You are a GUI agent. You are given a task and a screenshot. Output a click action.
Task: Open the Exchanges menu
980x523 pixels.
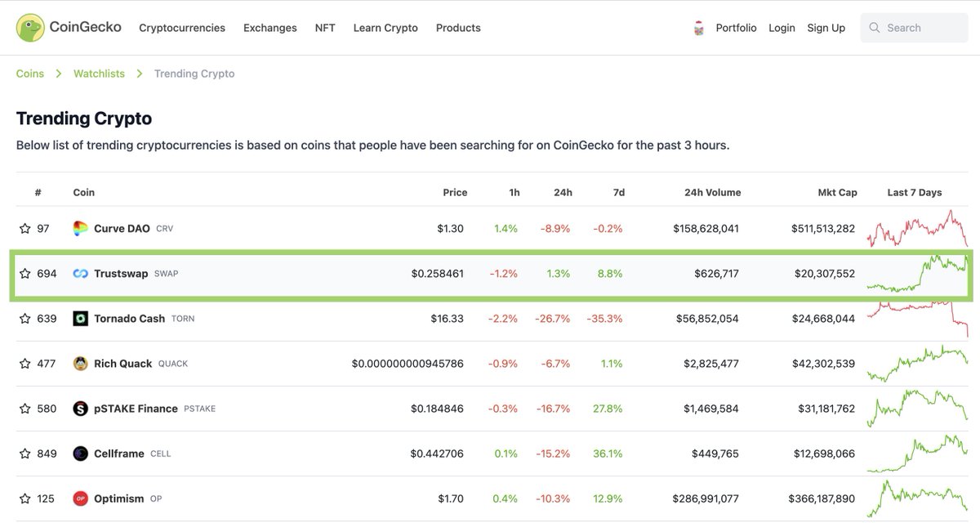coord(270,28)
